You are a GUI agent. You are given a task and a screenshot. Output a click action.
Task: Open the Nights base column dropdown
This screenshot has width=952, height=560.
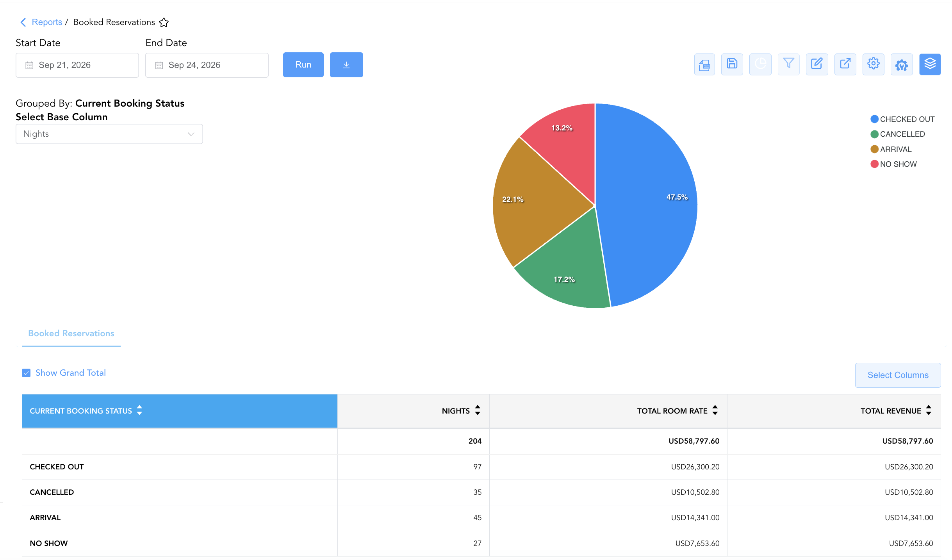coord(109,134)
